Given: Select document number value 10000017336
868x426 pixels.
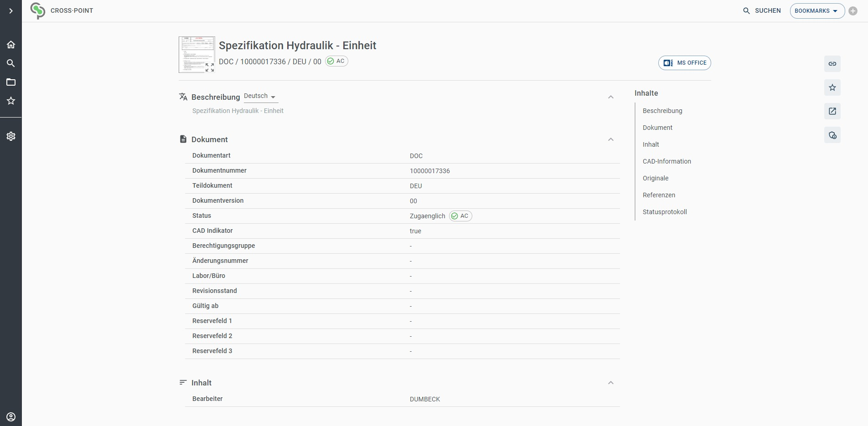Looking at the screenshot, I should [x=430, y=171].
